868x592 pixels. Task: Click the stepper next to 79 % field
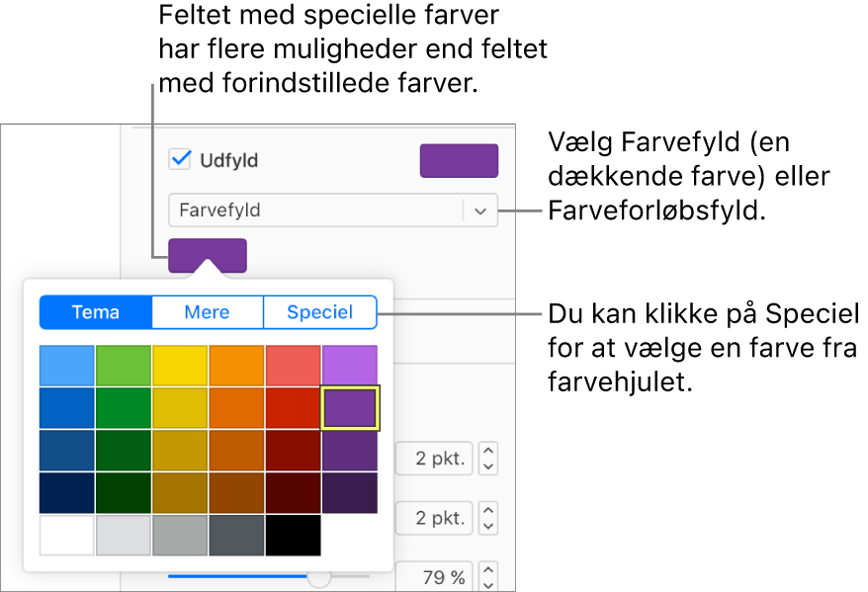(x=488, y=576)
